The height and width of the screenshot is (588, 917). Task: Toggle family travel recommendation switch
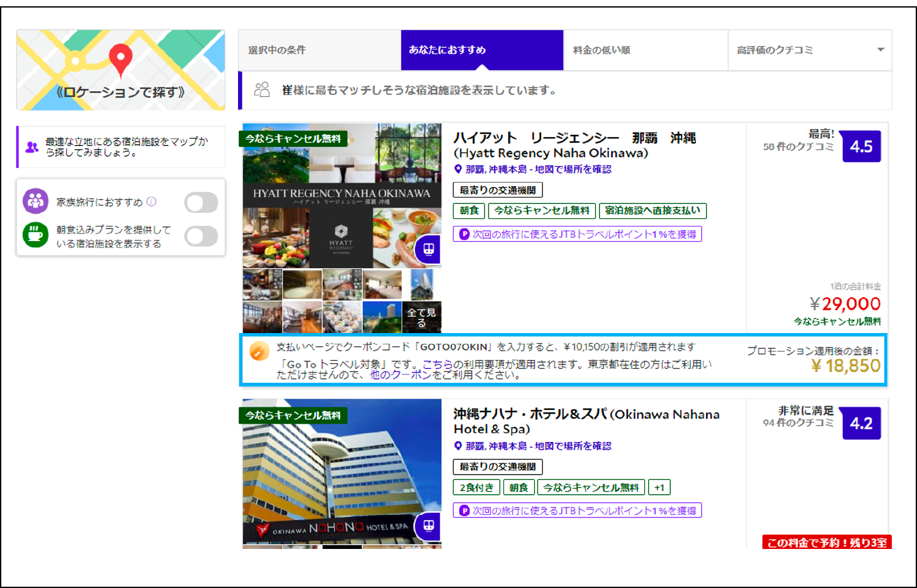pyautogui.click(x=201, y=203)
